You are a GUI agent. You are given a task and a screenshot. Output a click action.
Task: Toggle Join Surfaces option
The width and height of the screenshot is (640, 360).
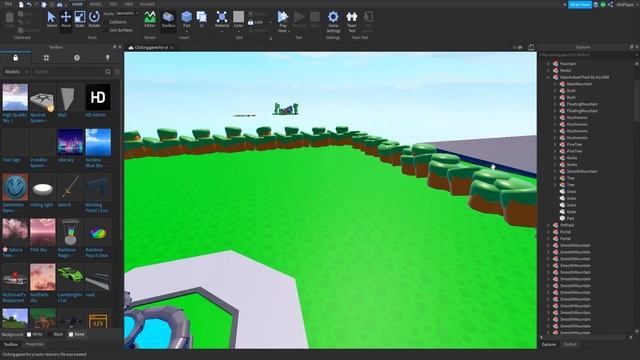pos(120,30)
